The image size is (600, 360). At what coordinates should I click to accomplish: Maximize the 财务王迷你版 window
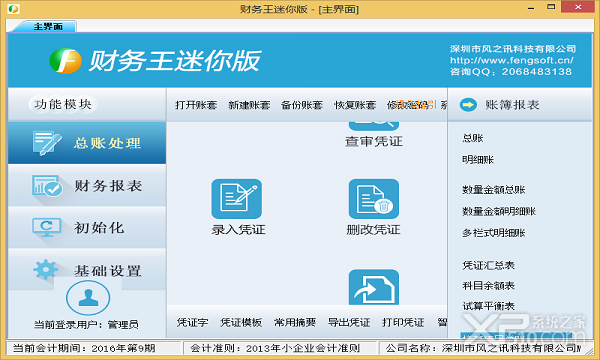point(551,7)
